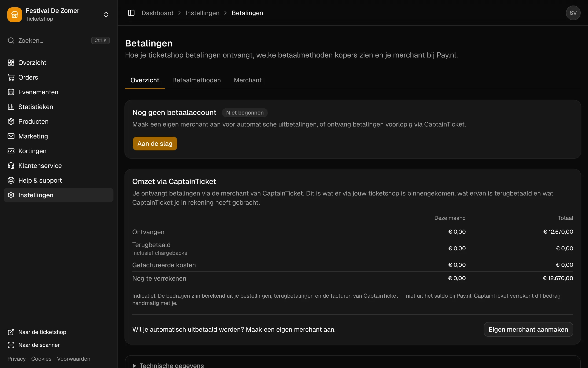Image resolution: width=588 pixels, height=368 pixels.
Task: Open the Voorwaarden footer link
Action: (74, 359)
